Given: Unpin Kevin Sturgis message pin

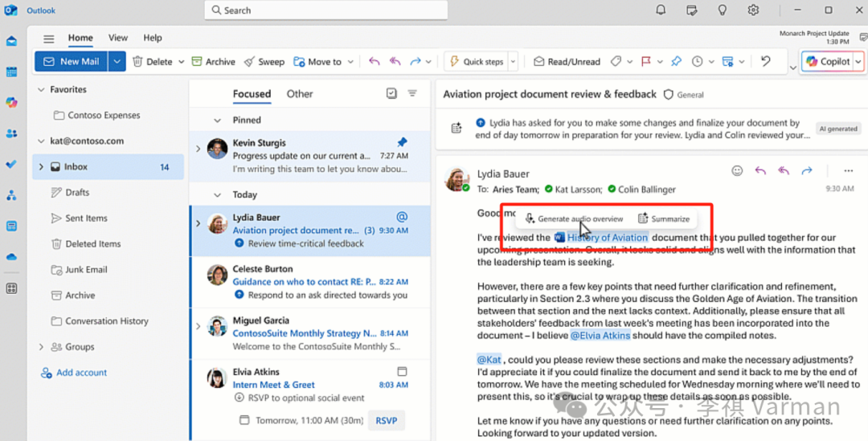Looking at the screenshot, I should pyautogui.click(x=402, y=142).
